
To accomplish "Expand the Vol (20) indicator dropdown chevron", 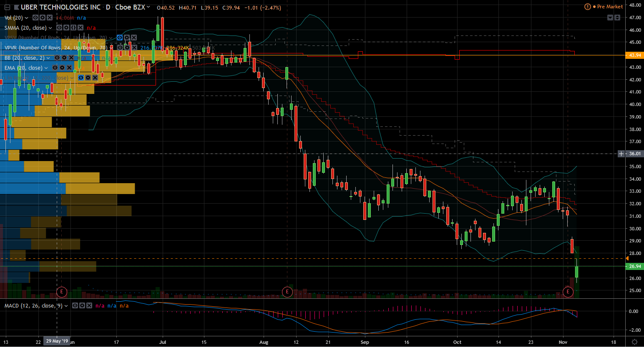I will (27, 18).
